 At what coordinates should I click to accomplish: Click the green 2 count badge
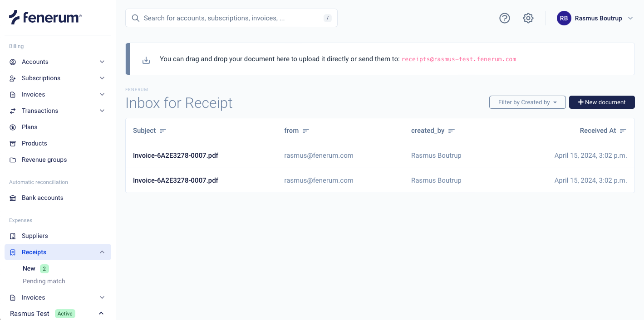(x=44, y=269)
